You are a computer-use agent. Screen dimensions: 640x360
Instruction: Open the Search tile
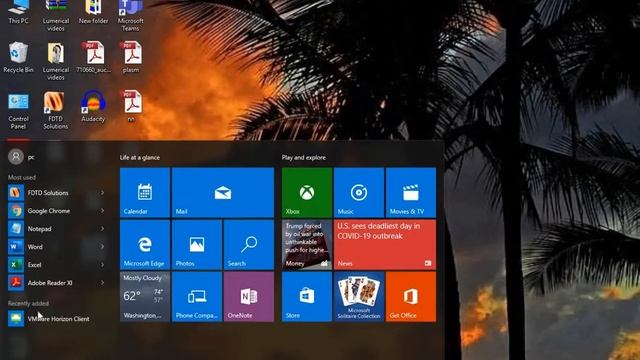pyautogui.click(x=249, y=244)
